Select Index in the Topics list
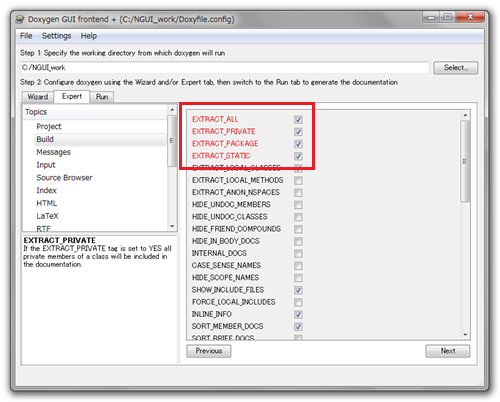The image size is (500, 402). [x=46, y=190]
